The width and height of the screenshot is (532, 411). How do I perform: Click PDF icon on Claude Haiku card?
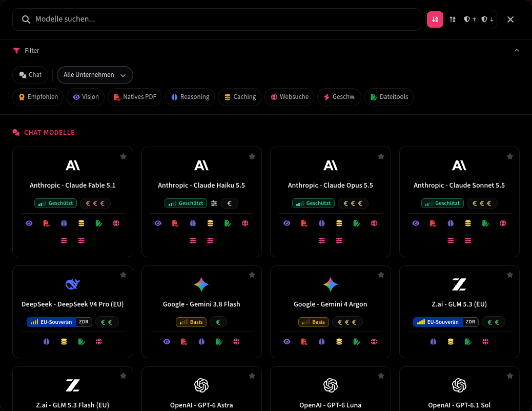[175, 223]
